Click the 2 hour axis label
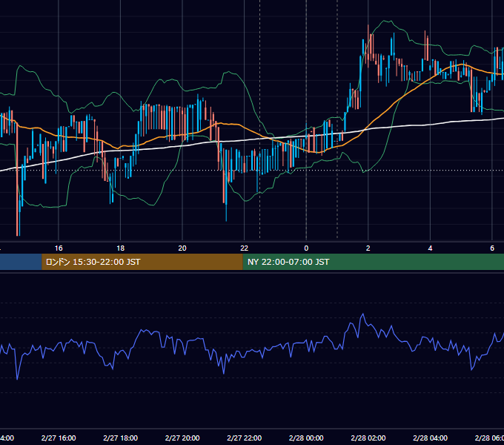Screen dimensions: 504x445 point(368,248)
